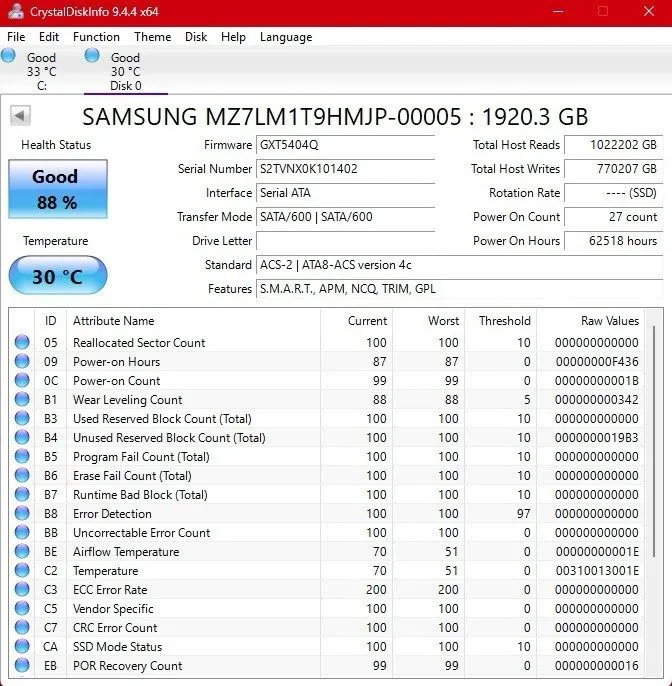672x686 pixels.
Task: Click status orb of Runtime Bad Block
Action: tap(22, 494)
